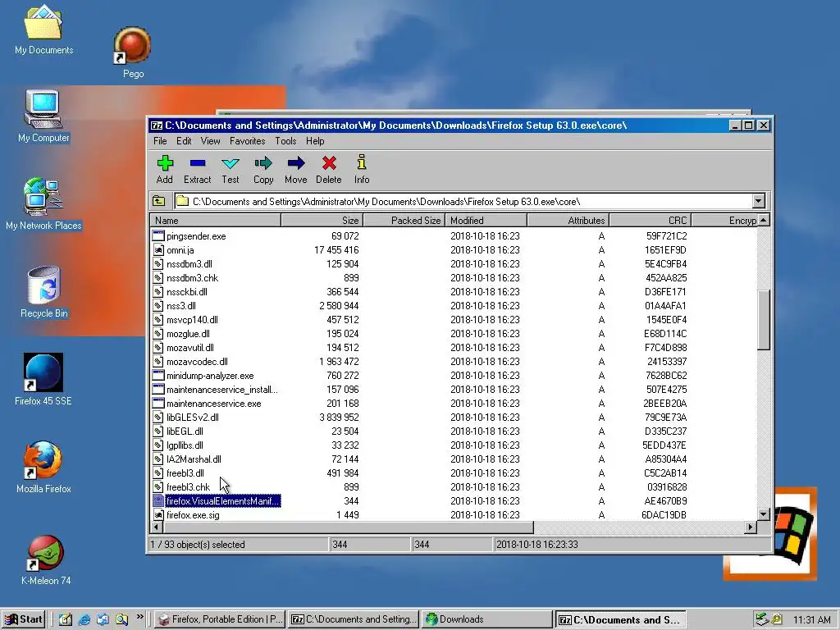Sort by the Modified column header
The width and height of the screenshot is (840, 630).
(486, 220)
